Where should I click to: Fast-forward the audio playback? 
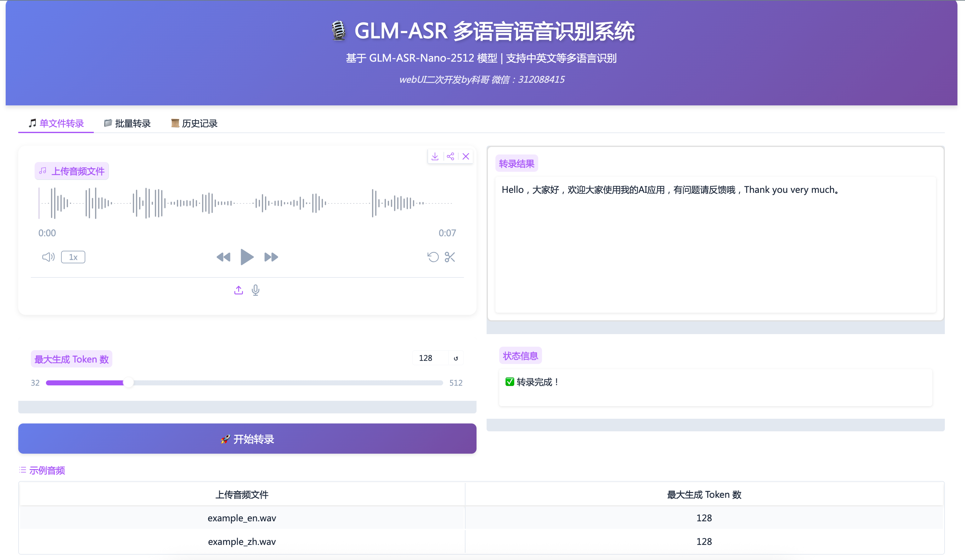[x=271, y=257]
